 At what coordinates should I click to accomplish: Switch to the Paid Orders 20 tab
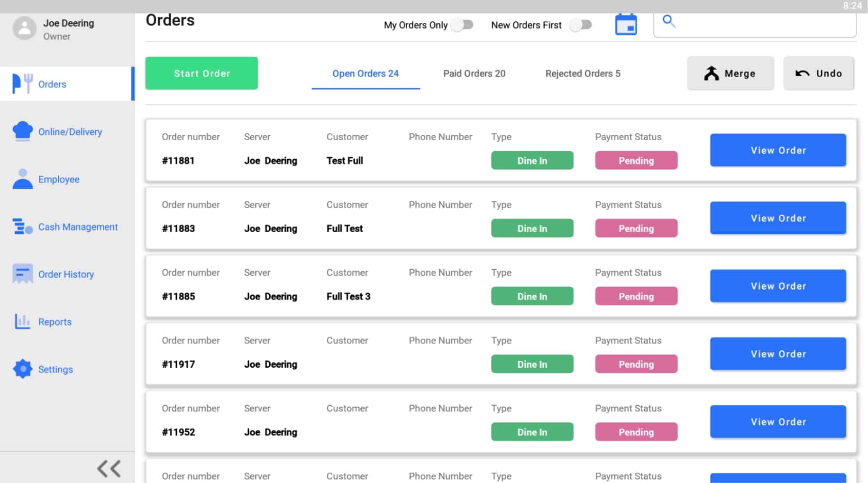coord(474,73)
